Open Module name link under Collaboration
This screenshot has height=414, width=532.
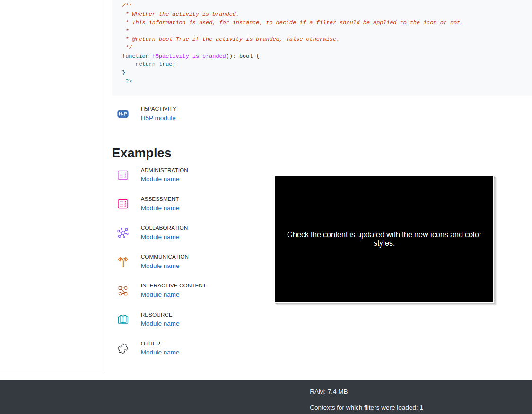160,237
